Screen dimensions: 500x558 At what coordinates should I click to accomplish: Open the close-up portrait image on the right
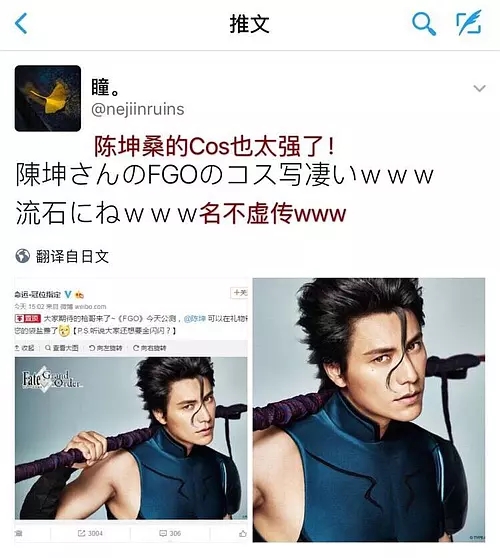click(369, 410)
